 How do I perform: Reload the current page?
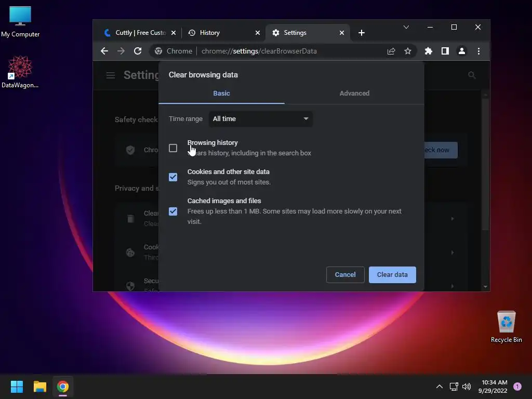pyautogui.click(x=137, y=51)
